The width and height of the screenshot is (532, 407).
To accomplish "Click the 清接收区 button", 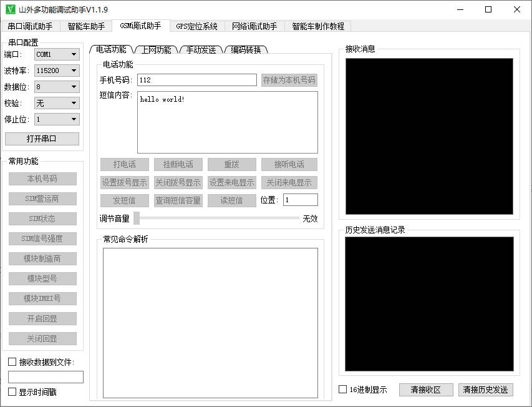I will (426, 390).
